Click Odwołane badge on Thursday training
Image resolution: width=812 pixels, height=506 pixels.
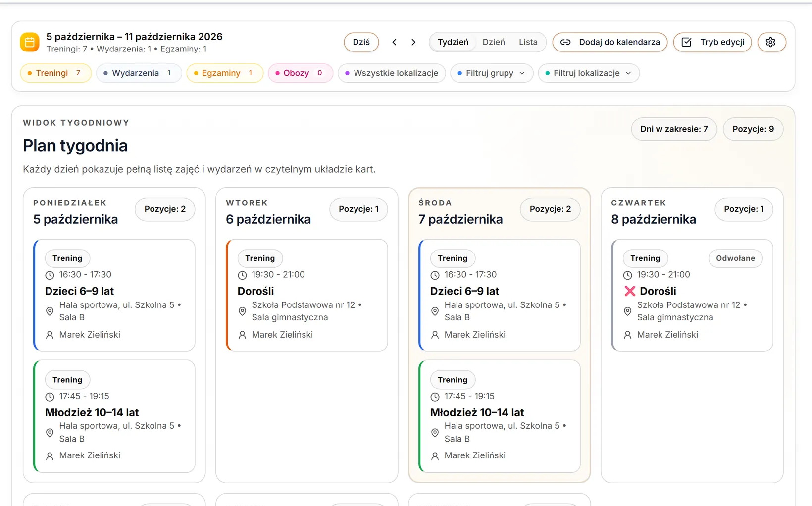tap(735, 258)
